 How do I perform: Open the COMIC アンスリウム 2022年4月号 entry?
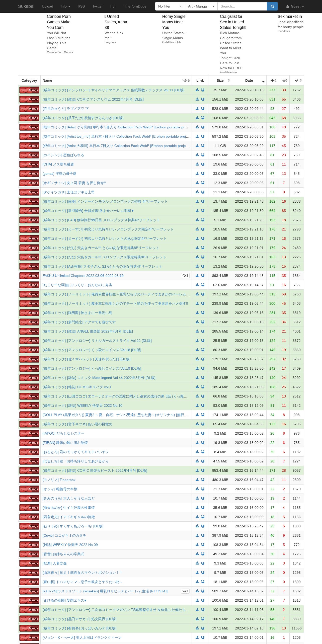click(93, 99)
